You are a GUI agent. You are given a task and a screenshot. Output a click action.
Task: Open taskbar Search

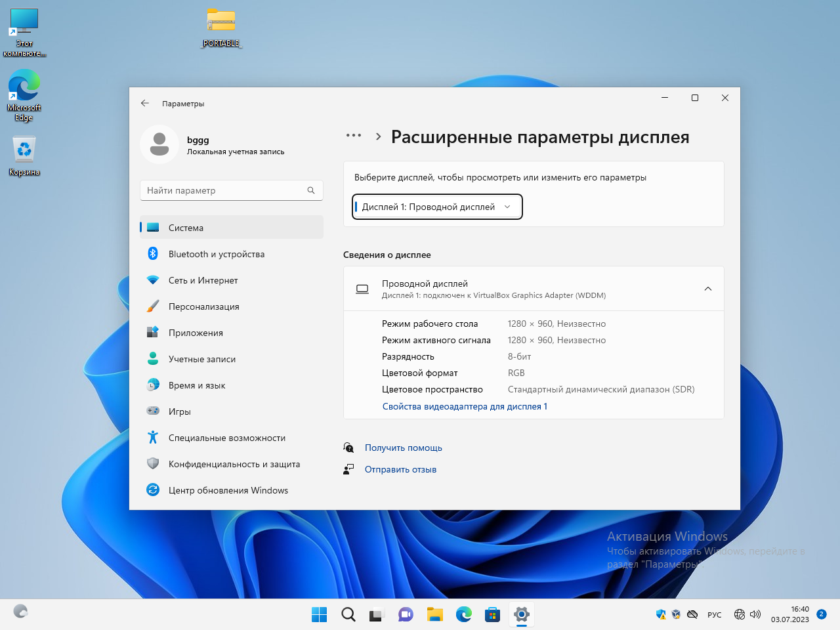click(x=348, y=614)
